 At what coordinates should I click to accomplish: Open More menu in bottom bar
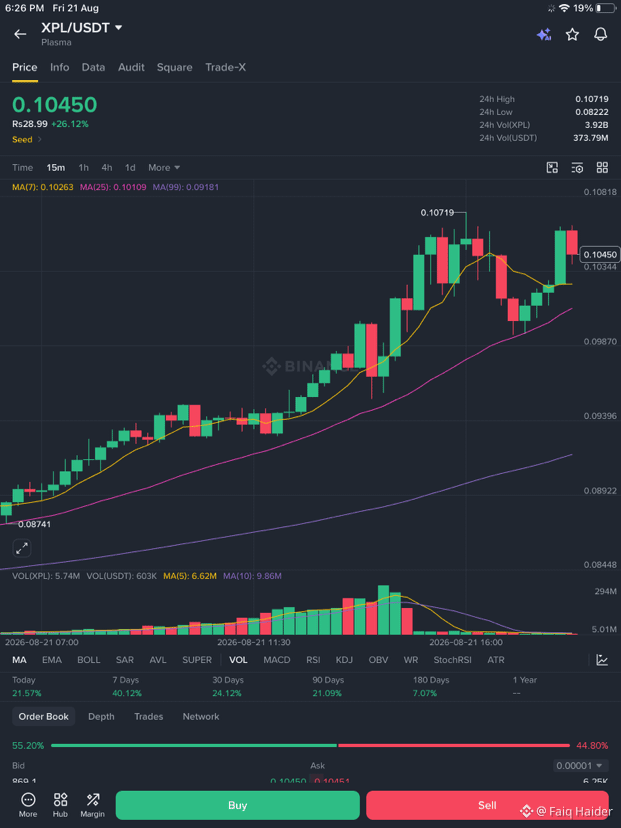pos(28,805)
